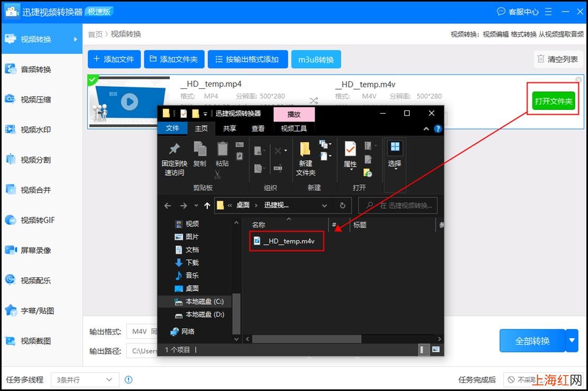588x391 pixels.
Task: Switch to the 视频工具 tab in Explorer
Action: (x=293, y=128)
